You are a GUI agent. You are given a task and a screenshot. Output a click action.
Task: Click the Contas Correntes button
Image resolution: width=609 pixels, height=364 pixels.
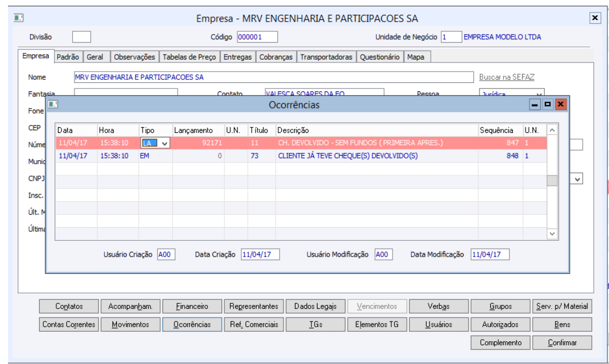[x=69, y=324]
